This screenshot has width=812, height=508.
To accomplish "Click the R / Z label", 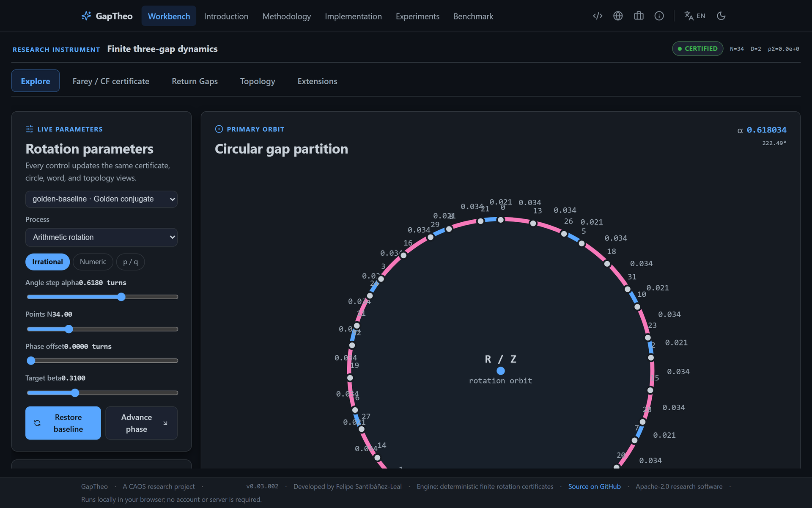I will click(x=501, y=359).
